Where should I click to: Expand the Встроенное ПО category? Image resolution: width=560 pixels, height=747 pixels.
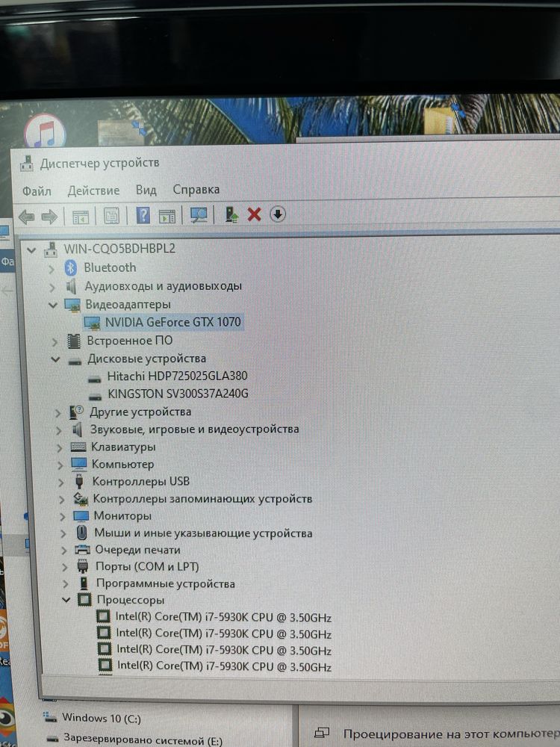[55, 341]
